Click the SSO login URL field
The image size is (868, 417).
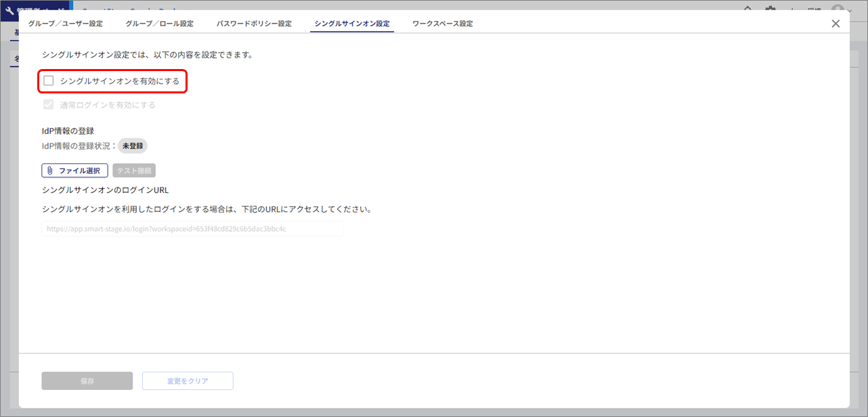click(x=192, y=229)
